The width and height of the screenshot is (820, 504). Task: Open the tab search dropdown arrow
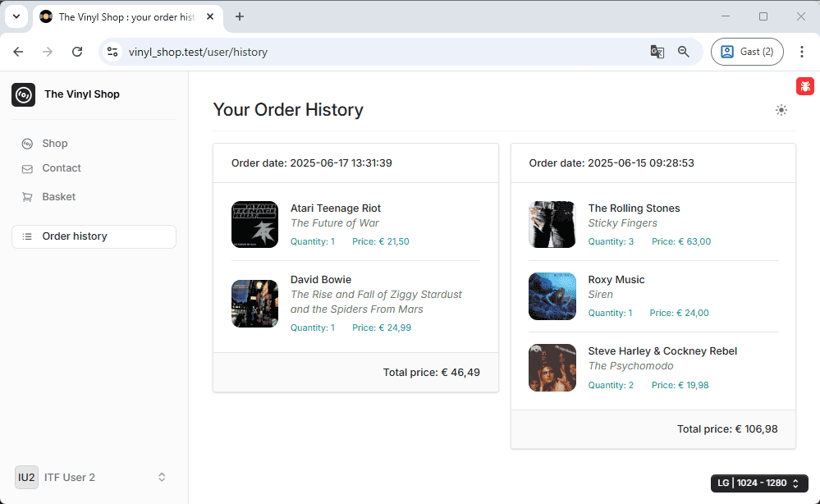coord(16,16)
